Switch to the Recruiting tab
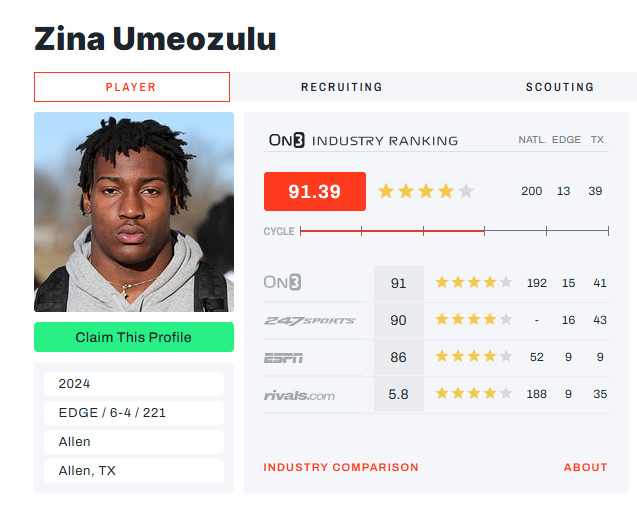 [342, 87]
